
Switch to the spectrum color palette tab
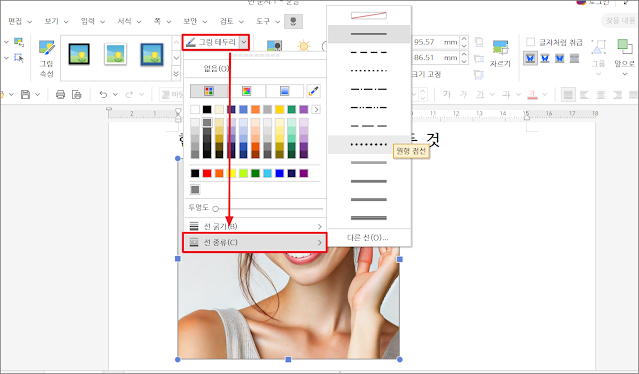point(247,91)
